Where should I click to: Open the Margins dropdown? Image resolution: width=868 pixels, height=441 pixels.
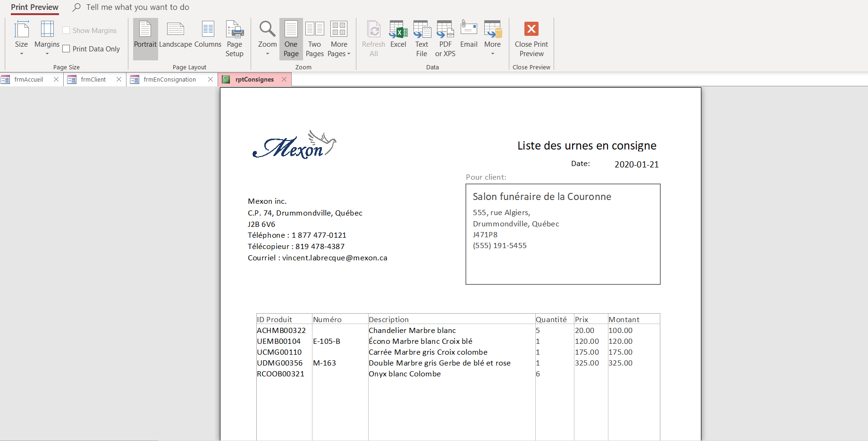[47, 39]
